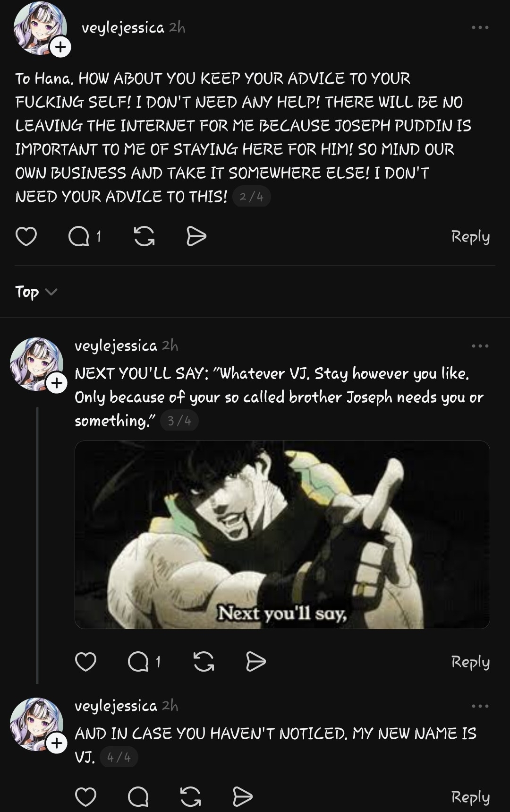Viewport: 510px width, 812px height.
Task: Open the "Next you'll say" meme image
Action: pyautogui.click(x=282, y=535)
